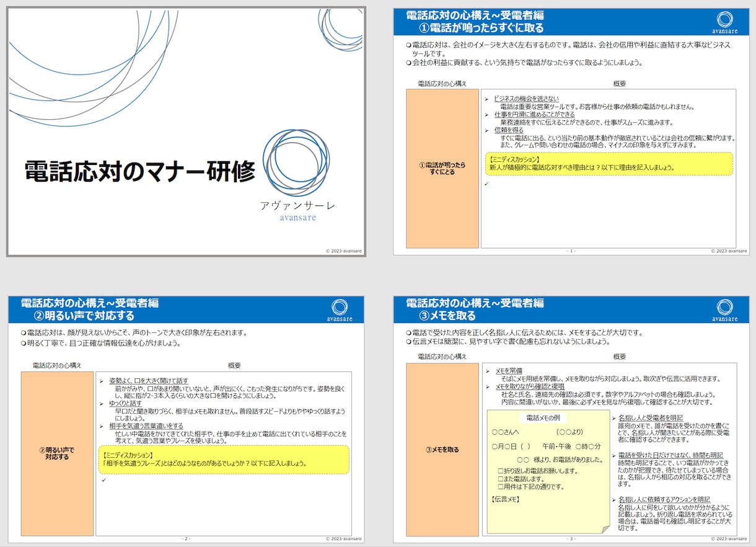Click the 概要 column label on slide 1
This screenshot has width=756, height=547.
620,83
